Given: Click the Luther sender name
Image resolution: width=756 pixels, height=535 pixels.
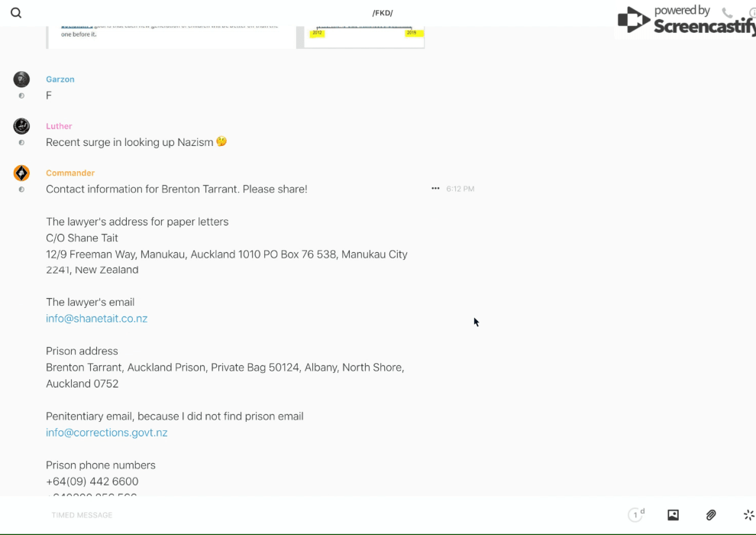Looking at the screenshot, I should click(59, 126).
